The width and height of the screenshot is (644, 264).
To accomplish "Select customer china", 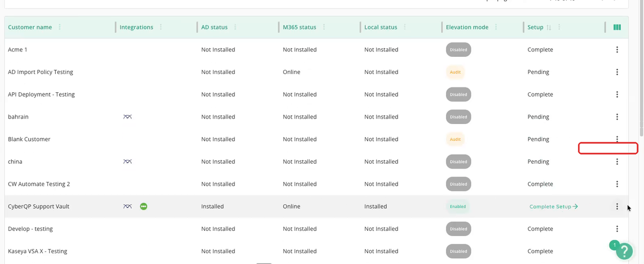I will click(15, 162).
